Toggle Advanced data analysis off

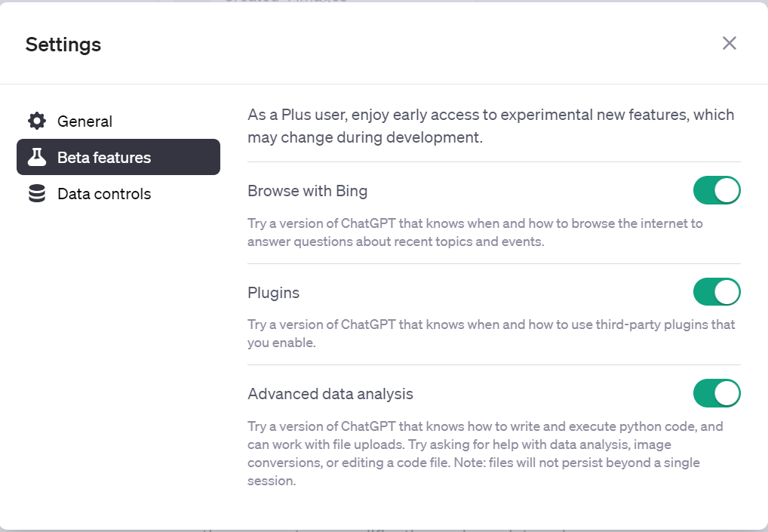tap(717, 393)
